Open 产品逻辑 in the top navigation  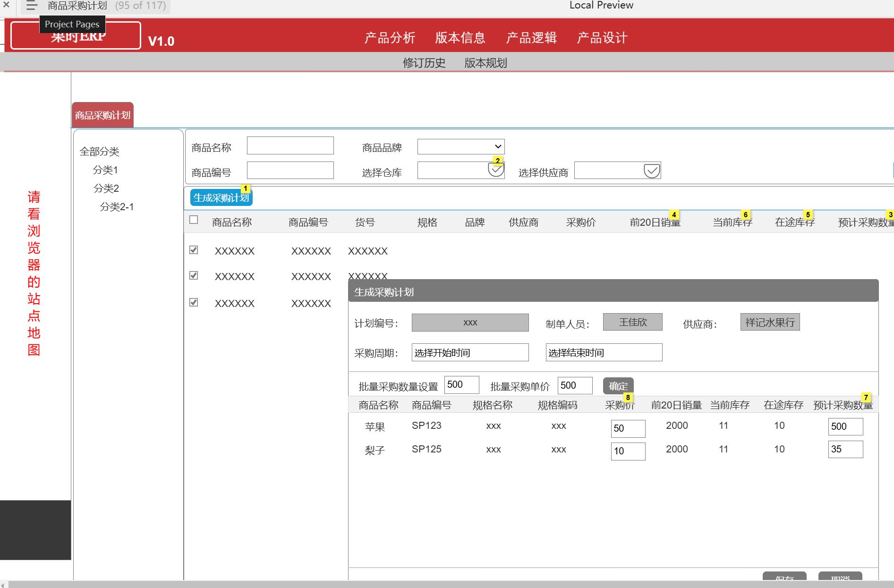point(531,38)
